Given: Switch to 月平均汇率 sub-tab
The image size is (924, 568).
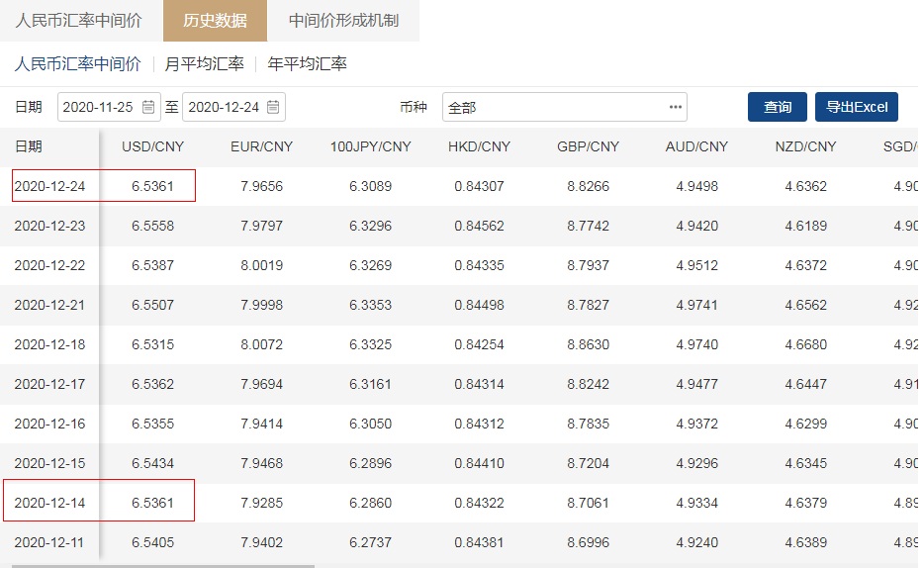Looking at the screenshot, I should [x=205, y=63].
